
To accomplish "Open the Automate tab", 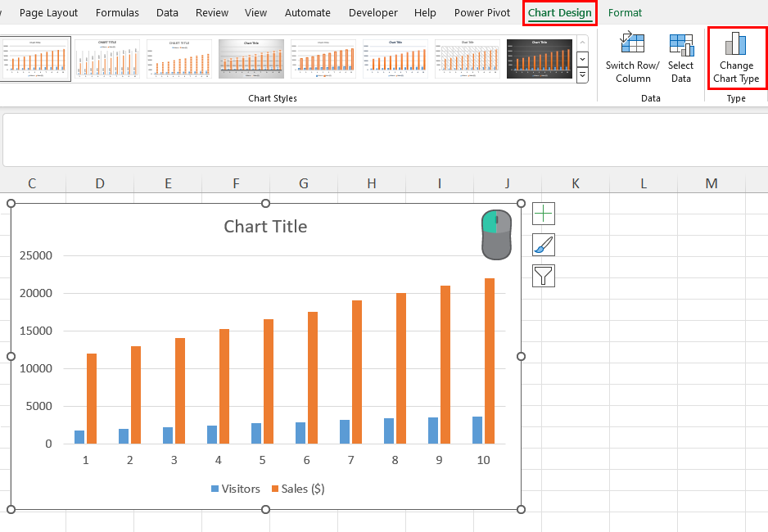I will point(308,13).
